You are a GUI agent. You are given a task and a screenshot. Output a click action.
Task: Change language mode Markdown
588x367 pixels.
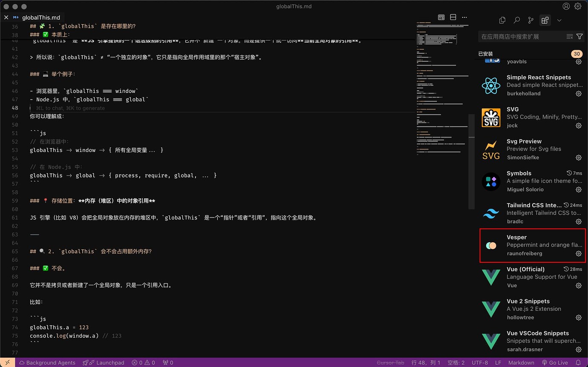[x=521, y=362]
